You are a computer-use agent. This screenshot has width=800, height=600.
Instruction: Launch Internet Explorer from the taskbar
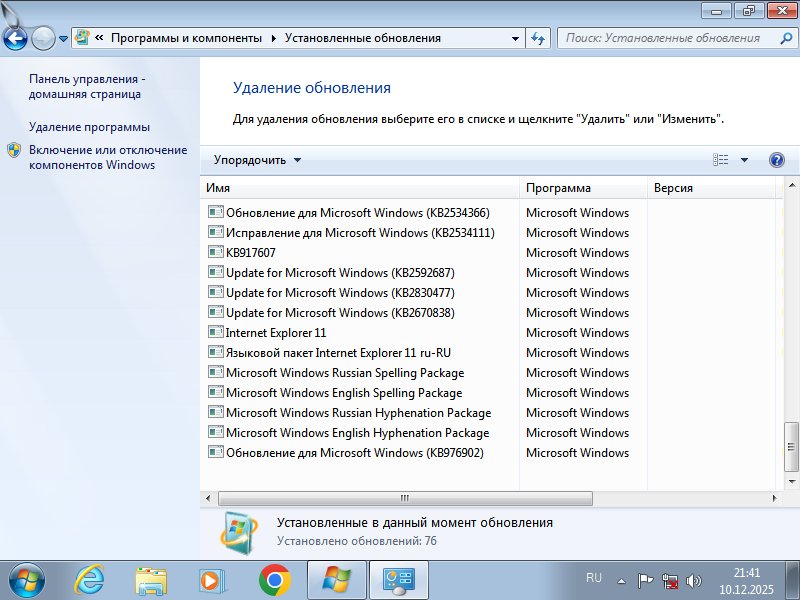click(x=91, y=579)
